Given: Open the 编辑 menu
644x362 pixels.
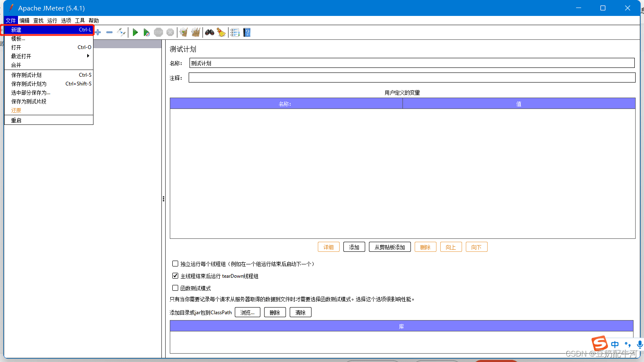Looking at the screenshot, I should click(24, 21).
